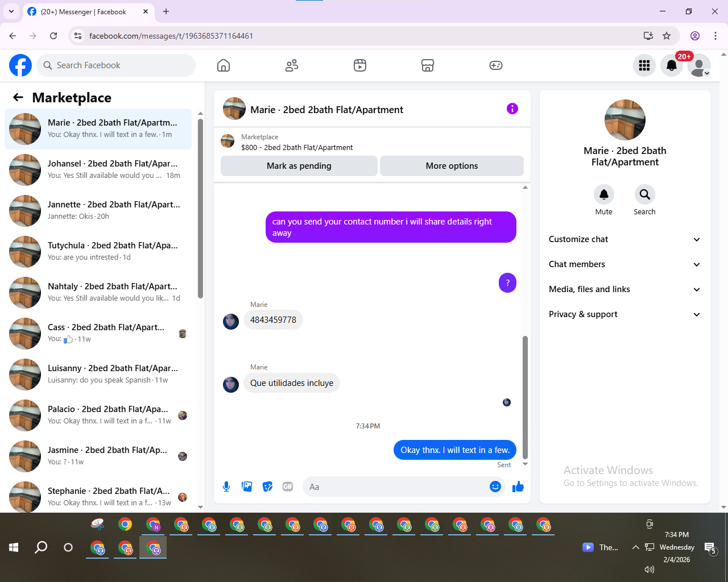
Task: Click Chrome reload page icon
Action: pos(53,36)
